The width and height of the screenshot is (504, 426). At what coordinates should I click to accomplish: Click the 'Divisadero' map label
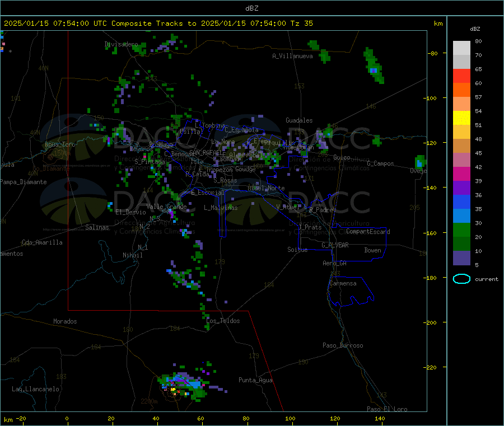[x=121, y=44]
